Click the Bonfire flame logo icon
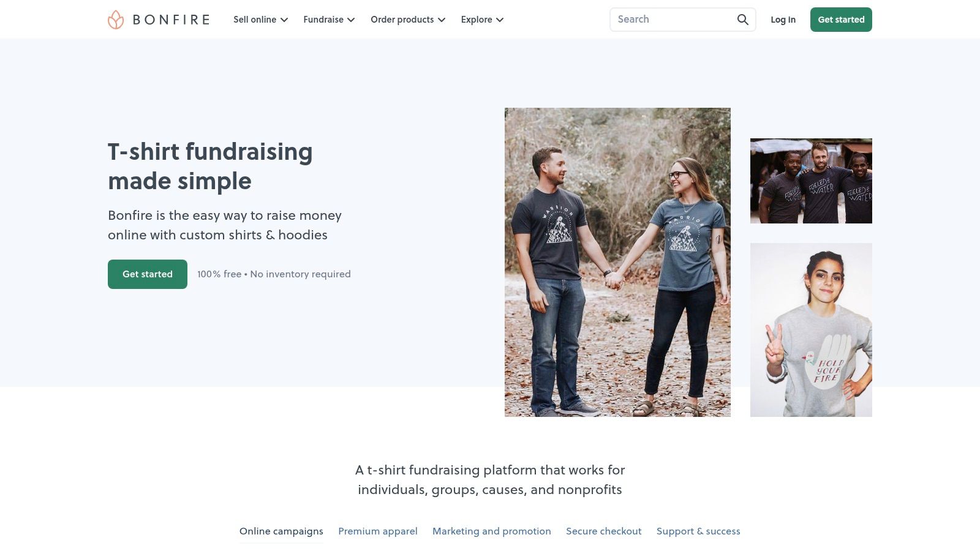This screenshot has width=980, height=551. [116, 20]
